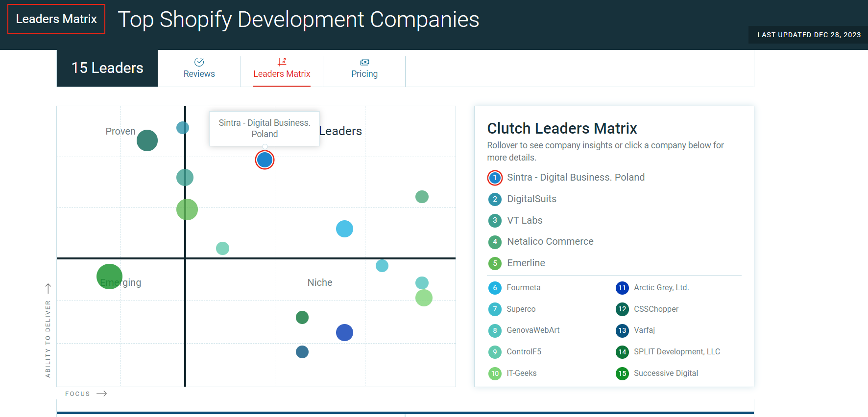868x417 pixels.
Task: Click the dark teal bubble beside Proven label
Action: 147,140
